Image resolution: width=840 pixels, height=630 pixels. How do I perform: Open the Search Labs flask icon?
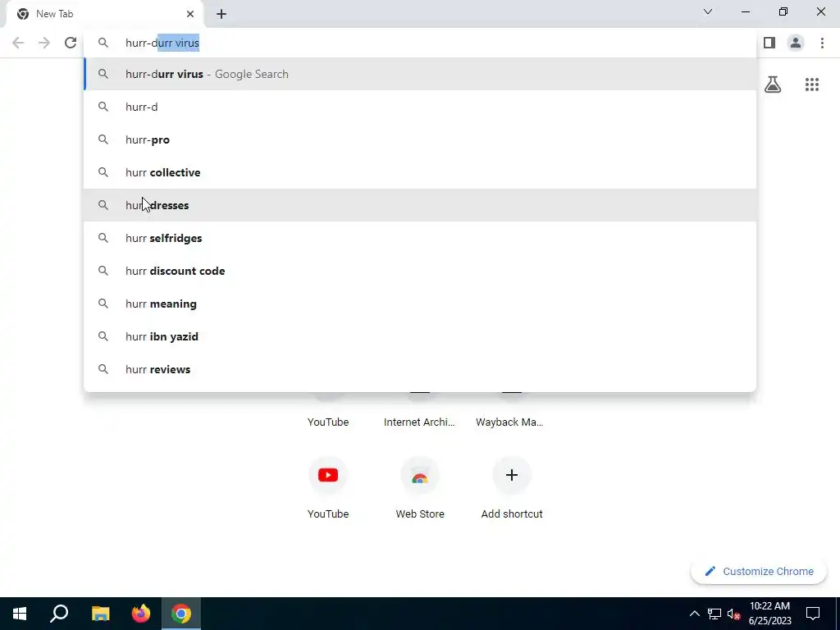[773, 84]
